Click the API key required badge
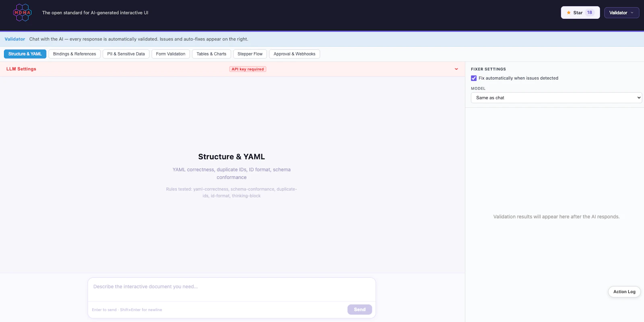 [x=248, y=69]
